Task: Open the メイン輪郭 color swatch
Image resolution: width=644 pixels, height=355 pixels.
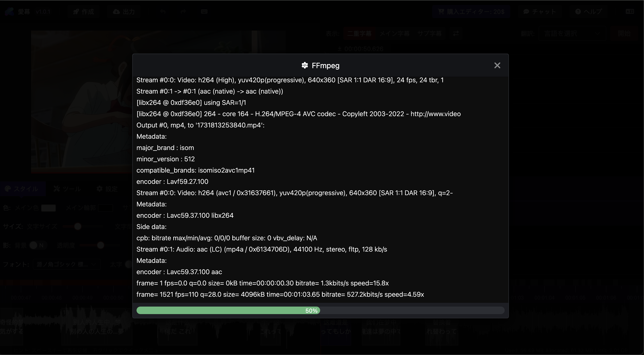Action: click(105, 208)
